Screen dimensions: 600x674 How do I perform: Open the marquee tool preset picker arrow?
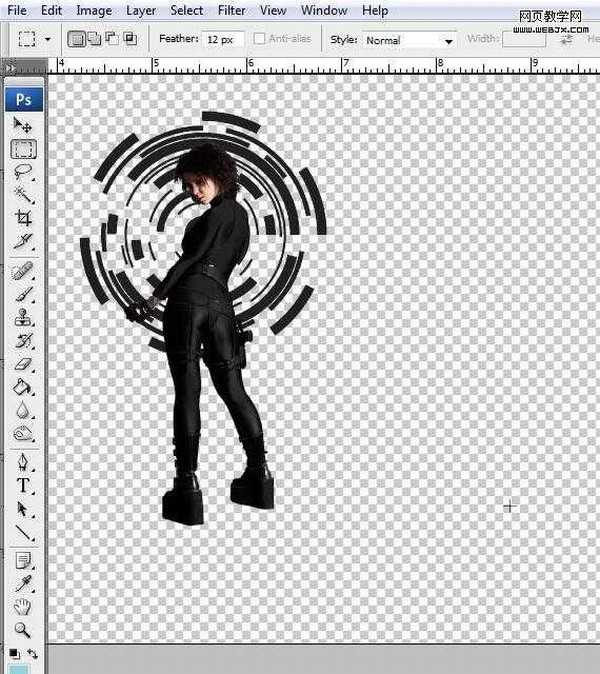coord(51,41)
